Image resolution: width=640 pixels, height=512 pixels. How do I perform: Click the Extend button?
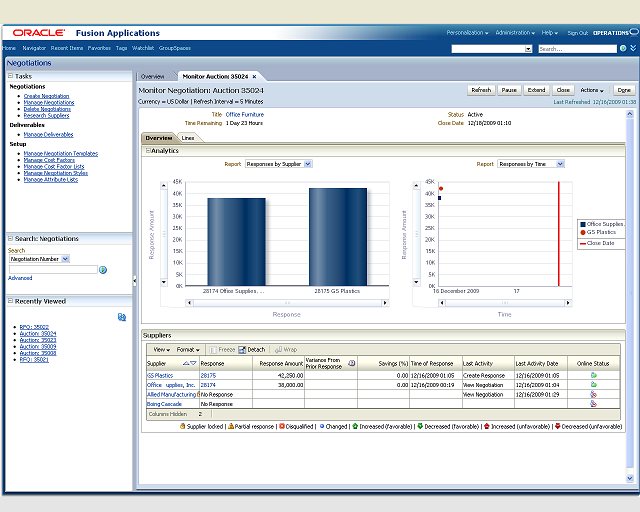point(536,90)
